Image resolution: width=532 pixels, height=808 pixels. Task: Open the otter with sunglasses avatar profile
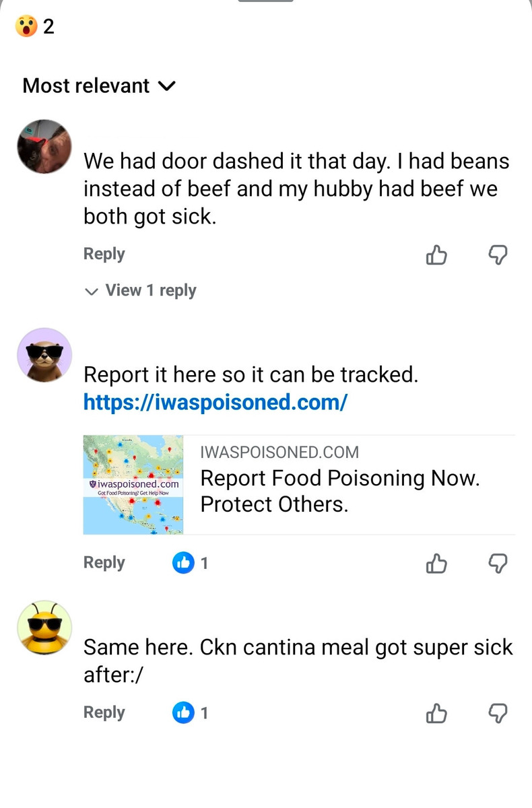tap(44, 355)
